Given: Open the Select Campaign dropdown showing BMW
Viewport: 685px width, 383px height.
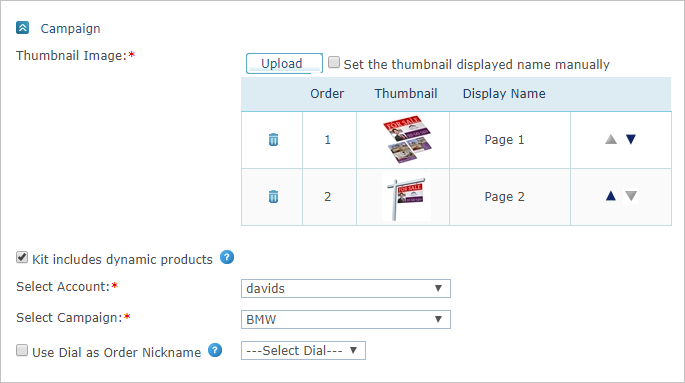Looking at the screenshot, I should tap(346, 320).
